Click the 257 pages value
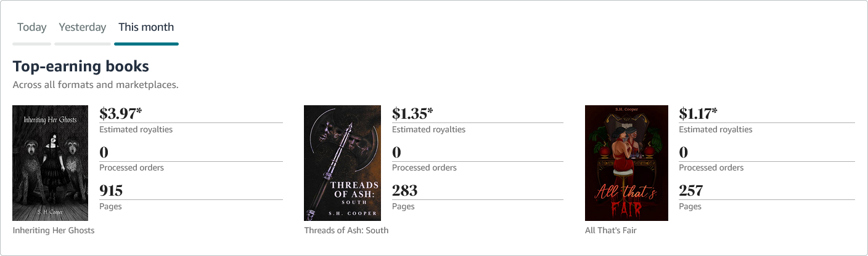Viewport: 868px width, 256px height. tap(690, 190)
